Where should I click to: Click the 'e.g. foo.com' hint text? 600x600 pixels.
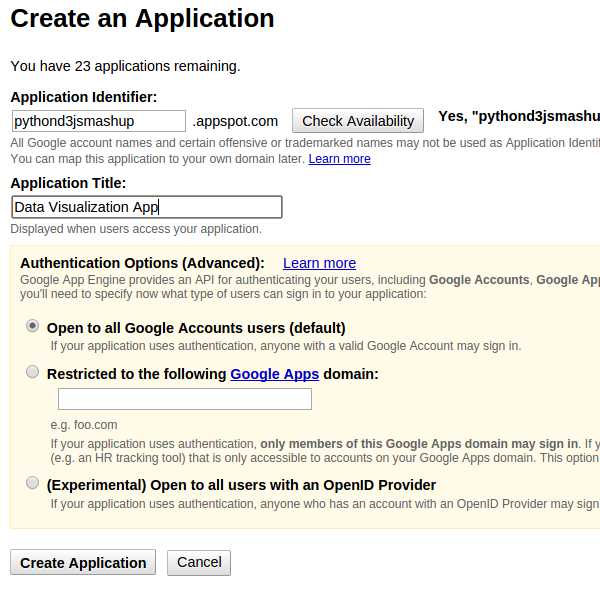click(x=84, y=425)
